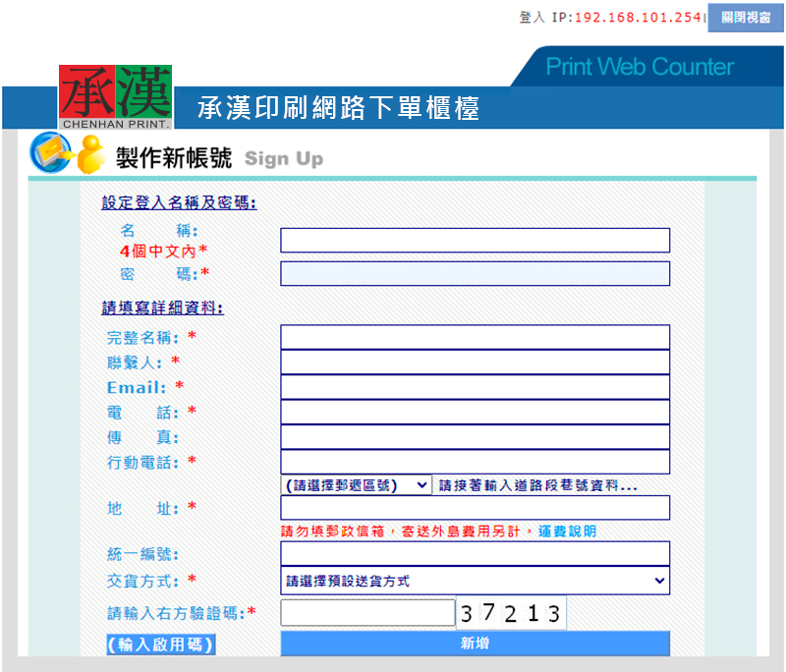This screenshot has width=786, height=672.
Task: Click the 37213 captcha image
Action: point(511,614)
